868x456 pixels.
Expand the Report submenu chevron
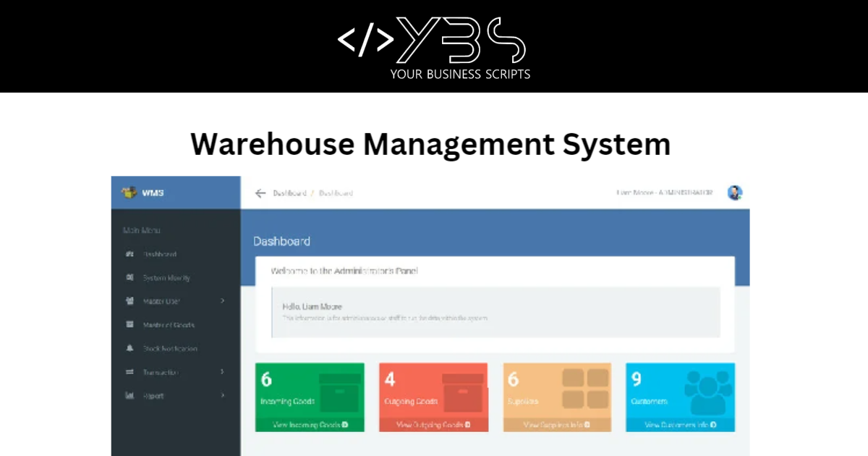[x=223, y=395]
